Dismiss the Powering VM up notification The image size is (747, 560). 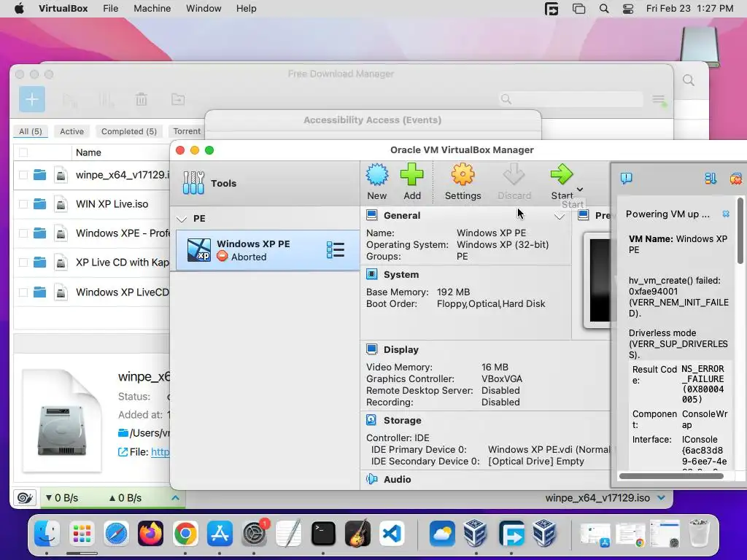pyautogui.click(x=726, y=214)
